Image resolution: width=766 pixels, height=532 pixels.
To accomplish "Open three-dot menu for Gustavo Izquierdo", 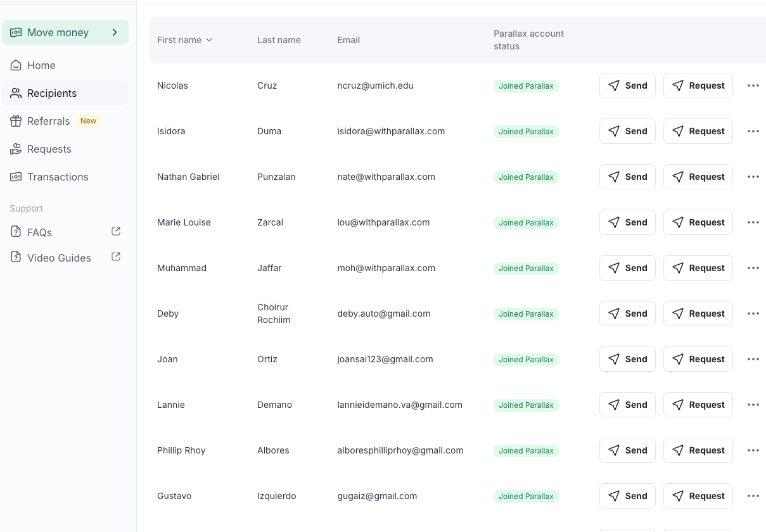I will pos(753,496).
